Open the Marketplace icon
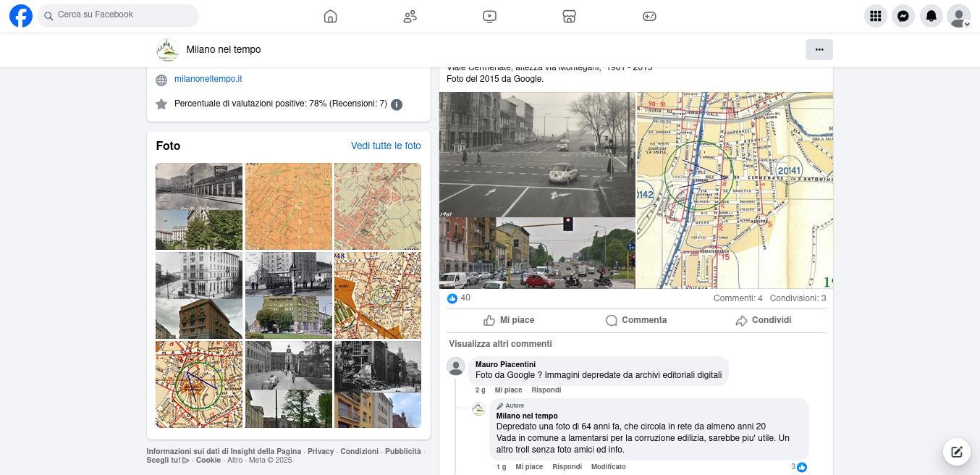The image size is (980, 475). (x=570, y=16)
